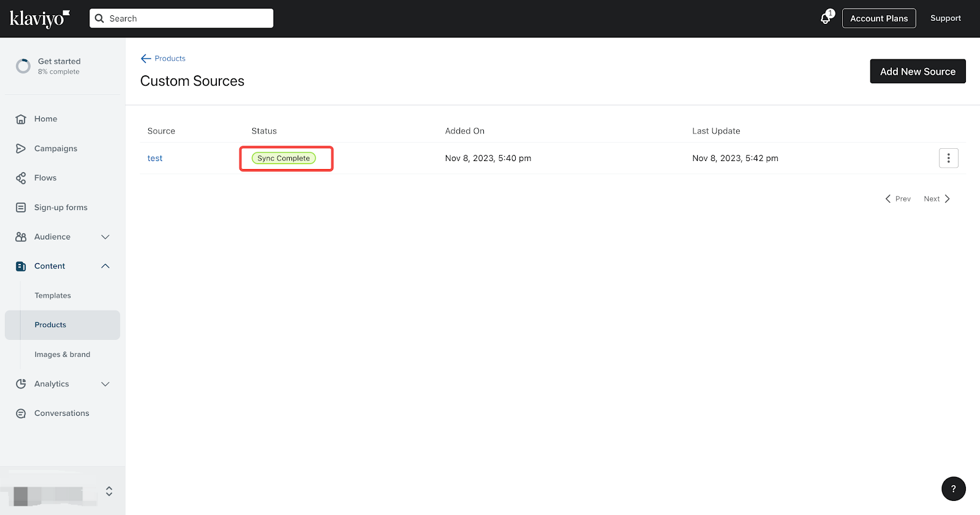The height and width of the screenshot is (515, 980).
Task: Click Prev pagination button
Action: pyautogui.click(x=898, y=198)
